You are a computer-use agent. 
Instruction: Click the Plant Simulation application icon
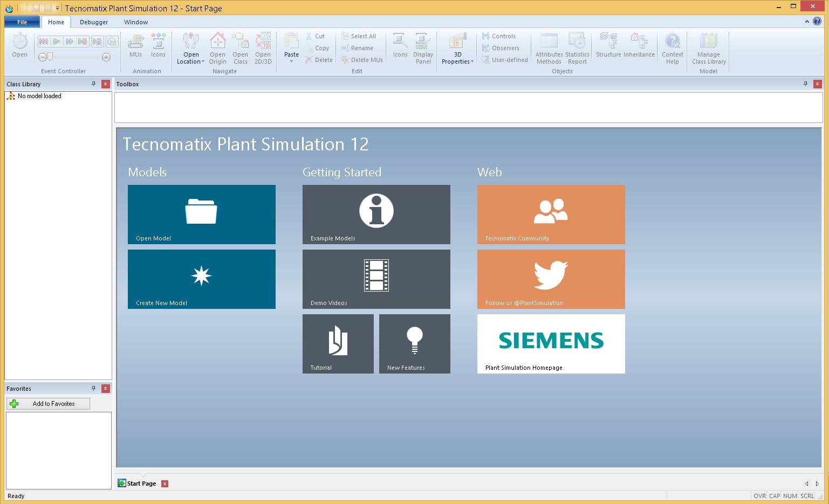point(9,8)
